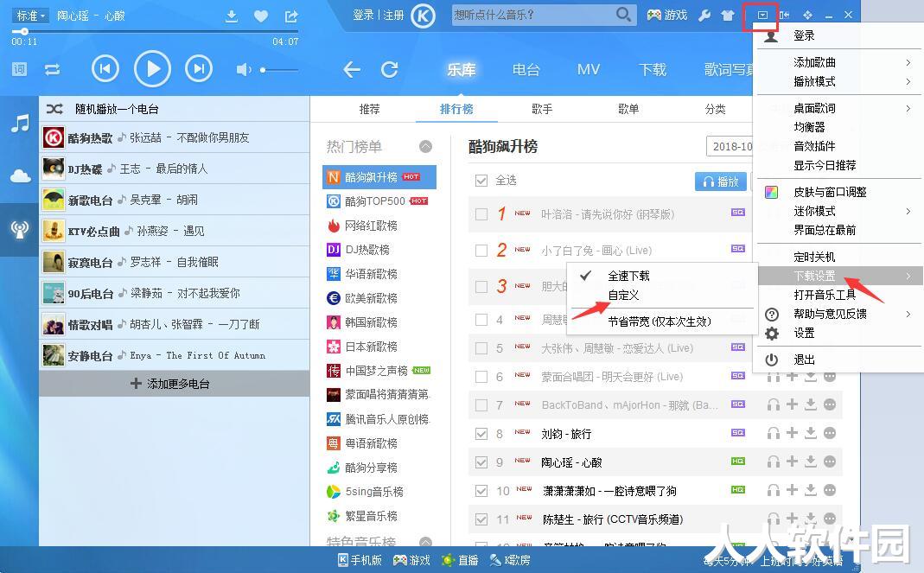Click 注册 link in header

393,16
